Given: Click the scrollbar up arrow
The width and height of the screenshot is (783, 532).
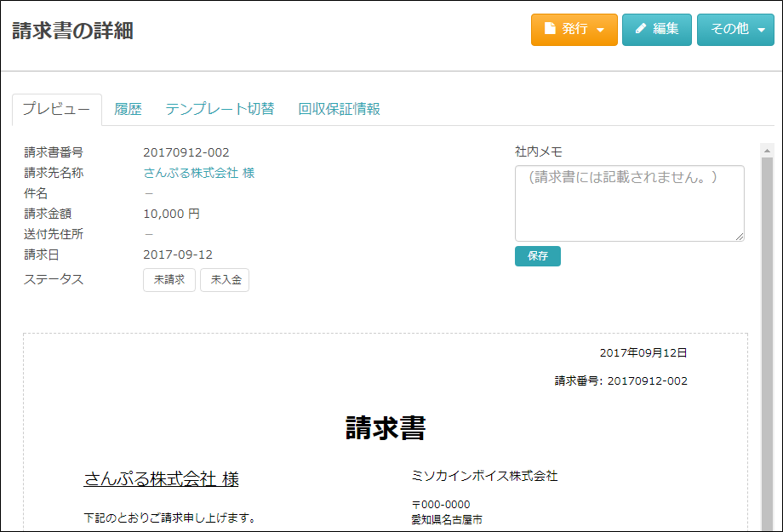Looking at the screenshot, I should (x=767, y=150).
